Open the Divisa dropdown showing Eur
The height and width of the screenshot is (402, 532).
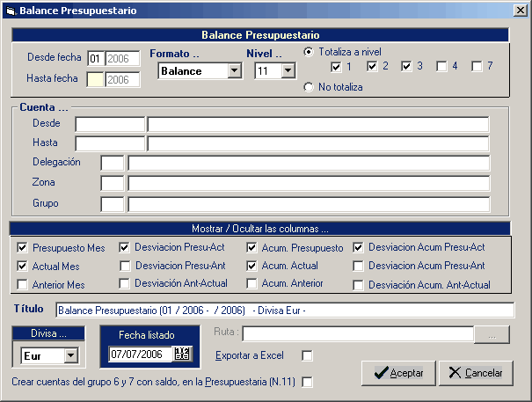pyautogui.click(x=70, y=355)
